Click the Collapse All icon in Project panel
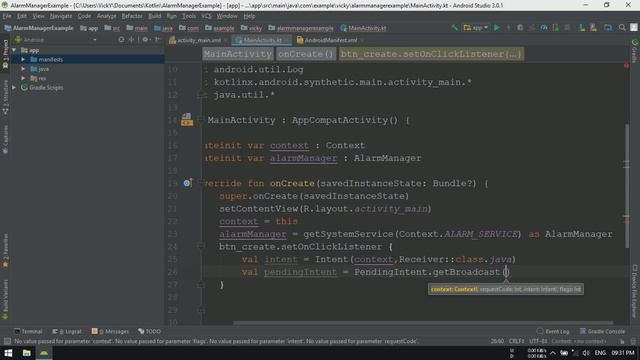640x360 pixels. pos(131,40)
